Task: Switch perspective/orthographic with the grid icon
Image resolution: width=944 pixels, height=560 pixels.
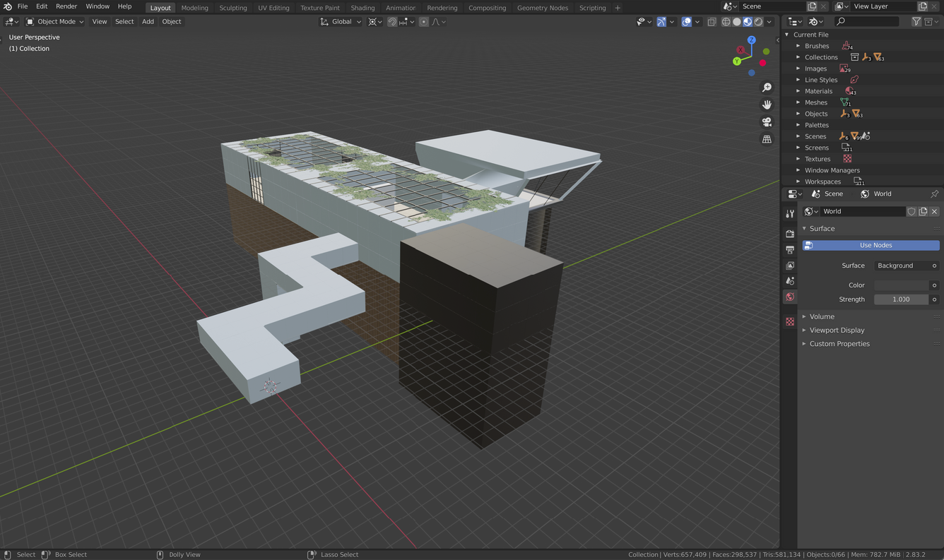Action: [x=767, y=139]
